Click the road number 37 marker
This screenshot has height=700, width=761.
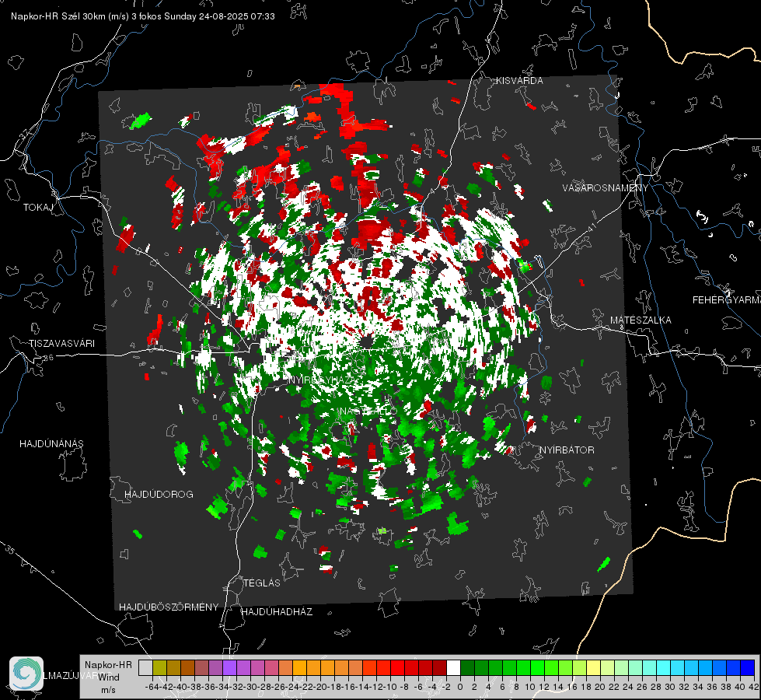pyautogui.click(x=24, y=134)
